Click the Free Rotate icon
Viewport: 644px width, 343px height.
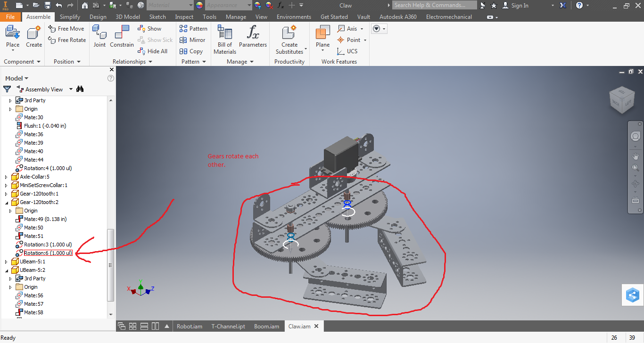click(66, 40)
